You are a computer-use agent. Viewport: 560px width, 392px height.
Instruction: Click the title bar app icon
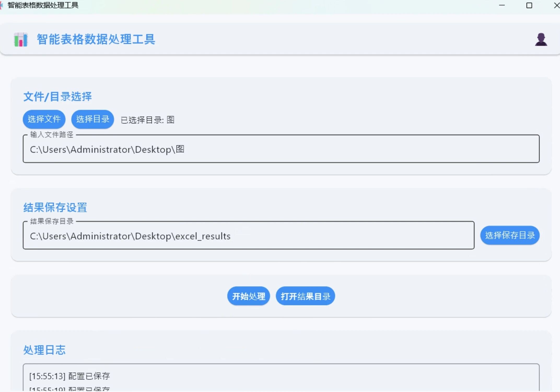[x=2, y=5]
